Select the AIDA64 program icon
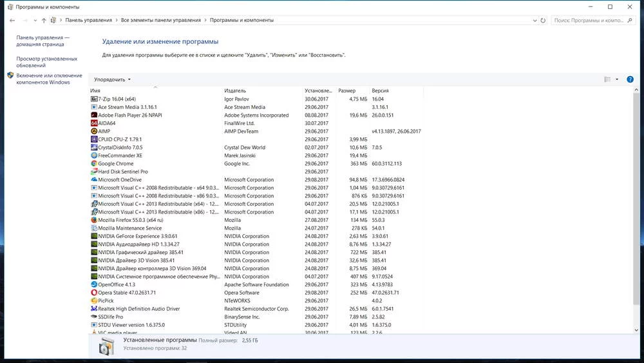The width and height of the screenshot is (644, 363). (94, 123)
